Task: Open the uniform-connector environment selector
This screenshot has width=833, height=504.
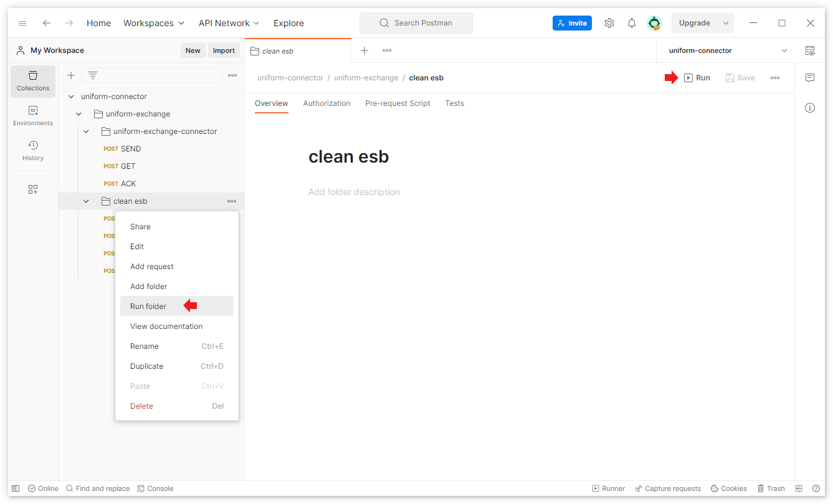Action: coord(727,50)
